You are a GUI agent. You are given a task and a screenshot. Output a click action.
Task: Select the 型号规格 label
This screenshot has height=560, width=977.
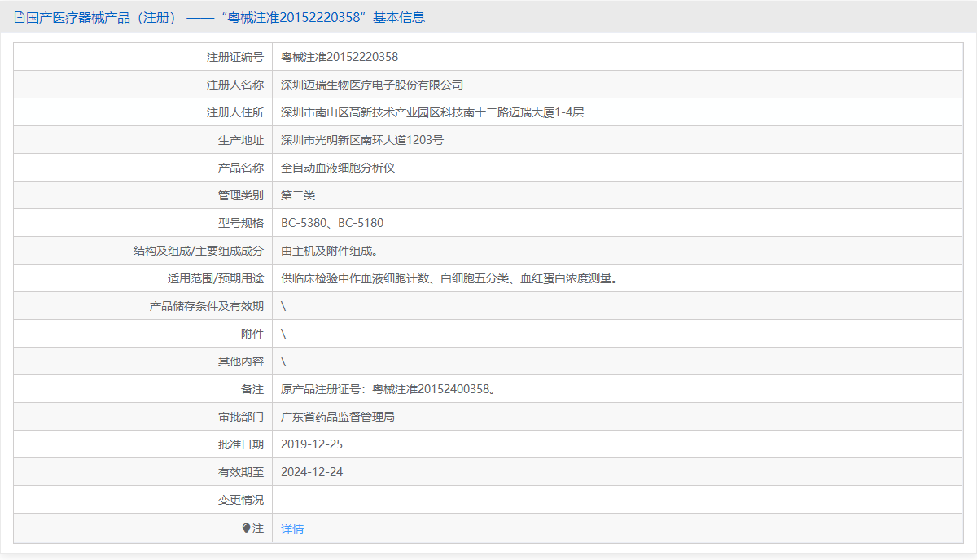click(241, 223)
